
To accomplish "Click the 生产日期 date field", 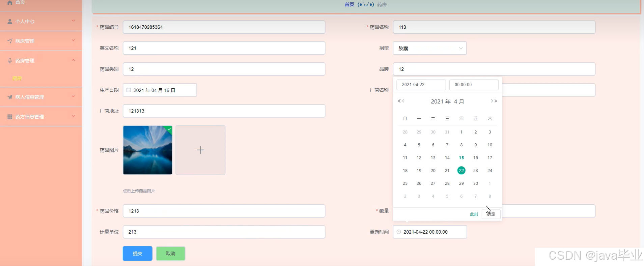I will pos(160,90).
